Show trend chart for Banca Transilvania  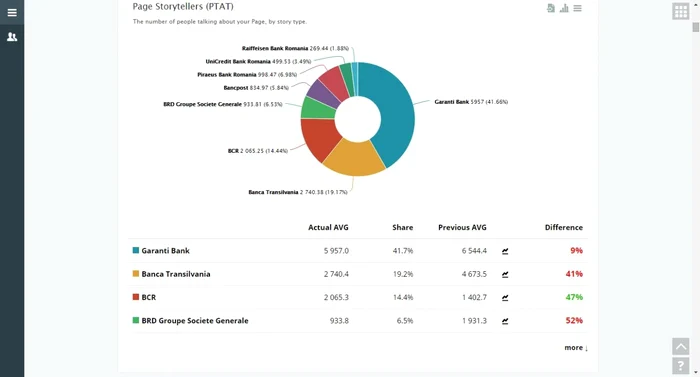click(505, 275)
